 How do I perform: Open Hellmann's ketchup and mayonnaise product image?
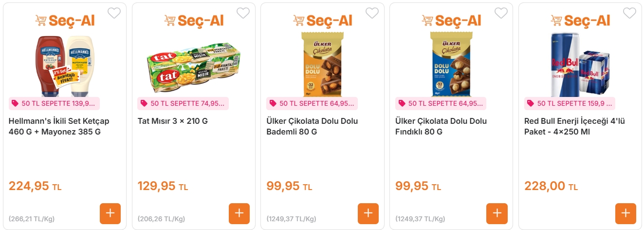pyautogui.click(x=65, y=65)
